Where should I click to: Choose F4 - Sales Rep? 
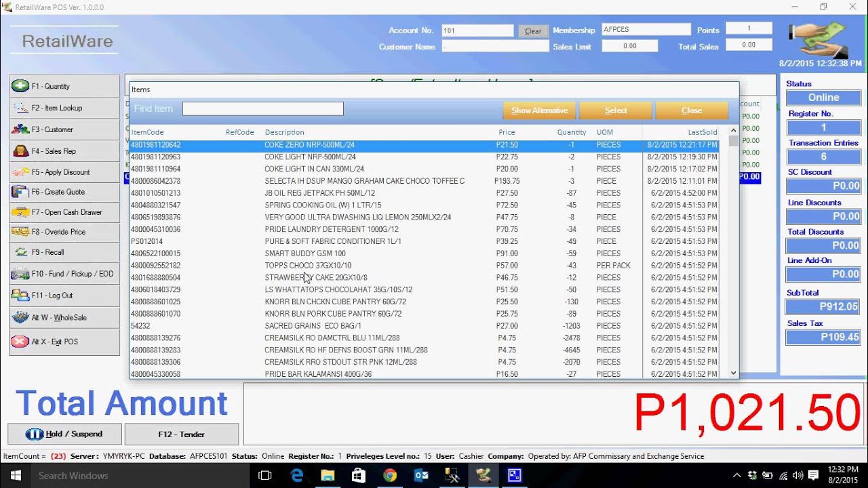64,151
